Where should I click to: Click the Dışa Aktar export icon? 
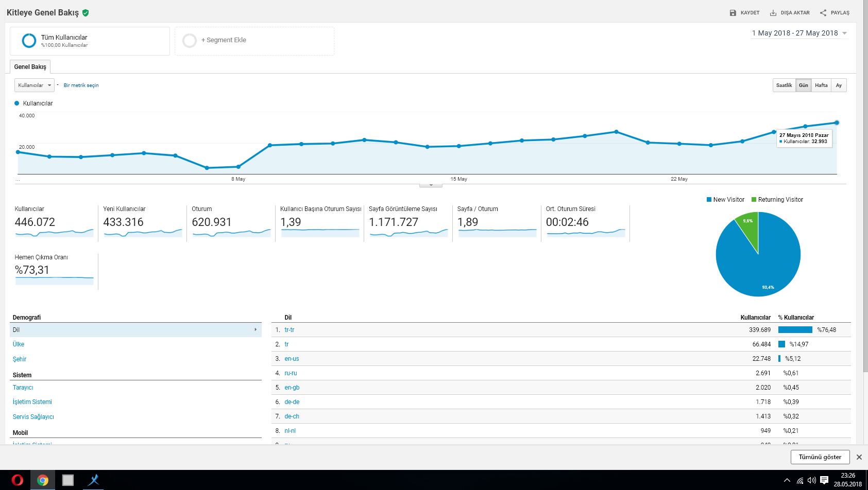(773, 13)
